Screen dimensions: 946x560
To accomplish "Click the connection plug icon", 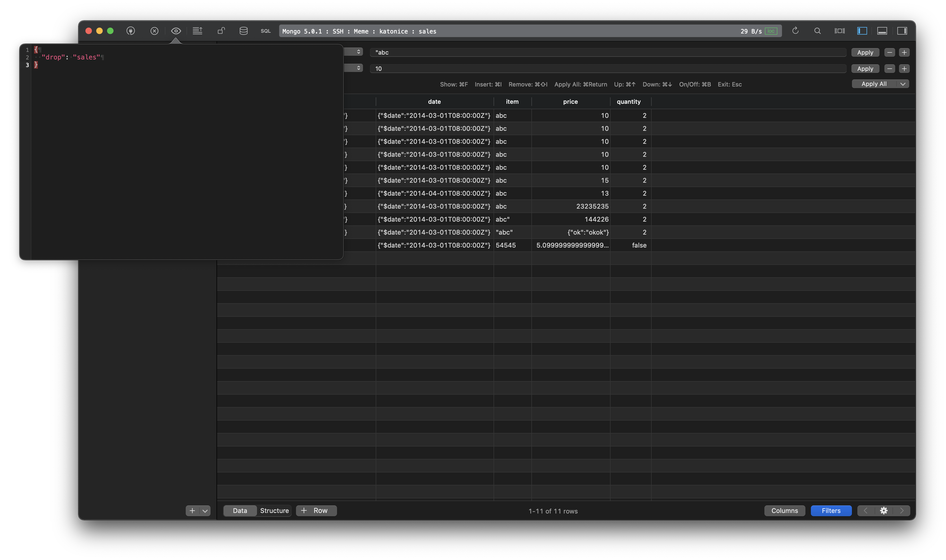I will click(131, 31).
